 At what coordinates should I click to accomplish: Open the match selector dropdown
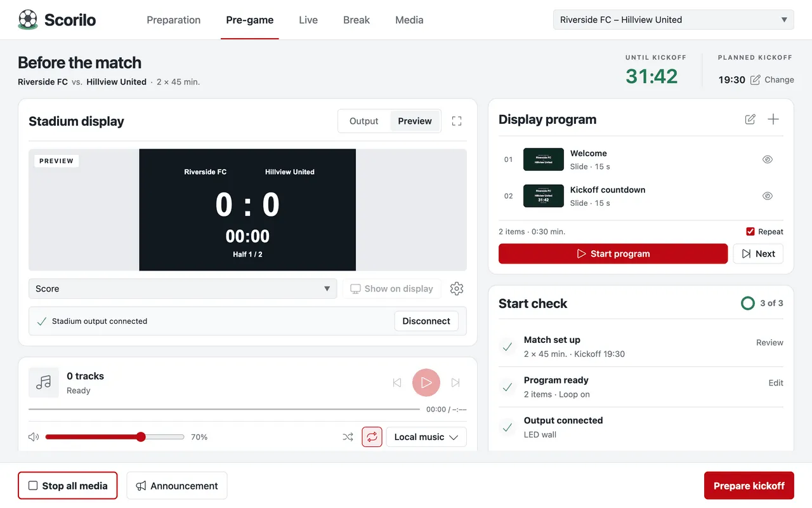[x=674, y=20]
